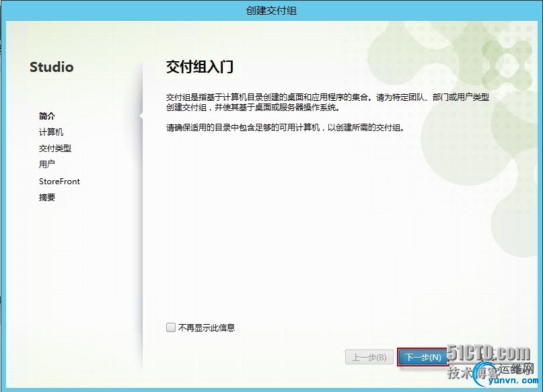This screenshot has width=543, height=392.
Task: Select the 简介 step in the sidebar
Action: [47, 116]
